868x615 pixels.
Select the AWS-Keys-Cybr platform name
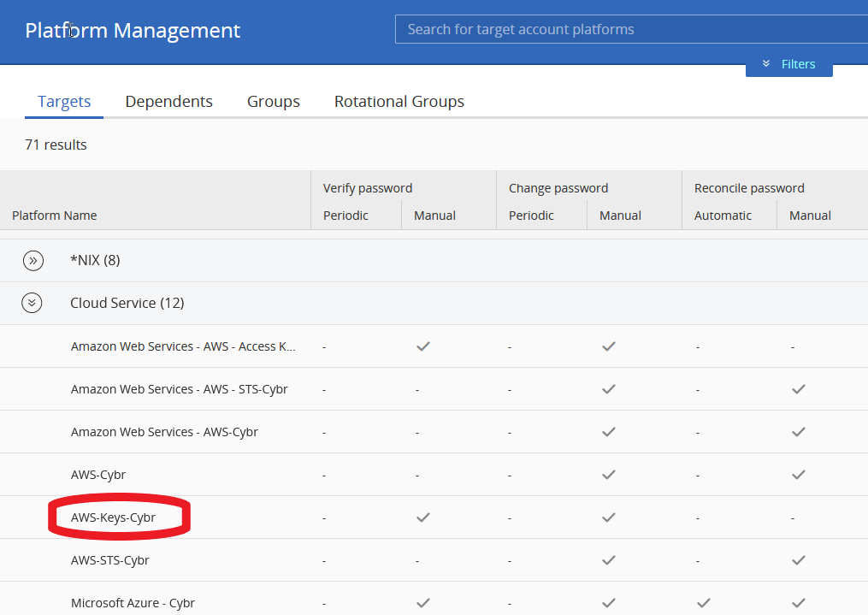110,517
